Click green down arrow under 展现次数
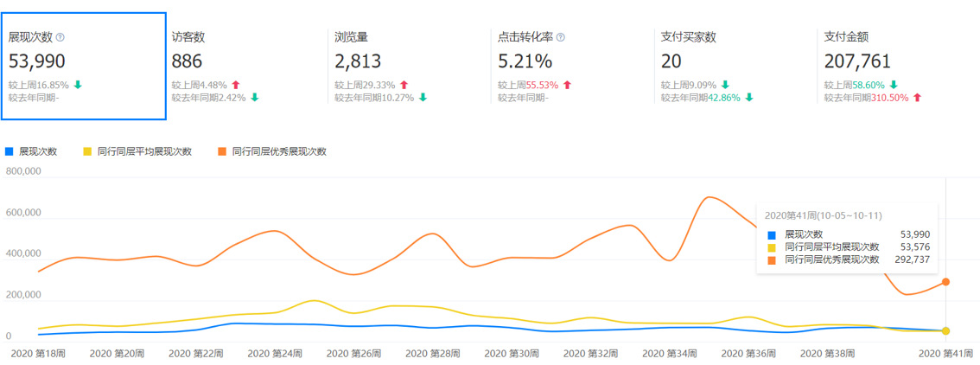 pos(78,85)
